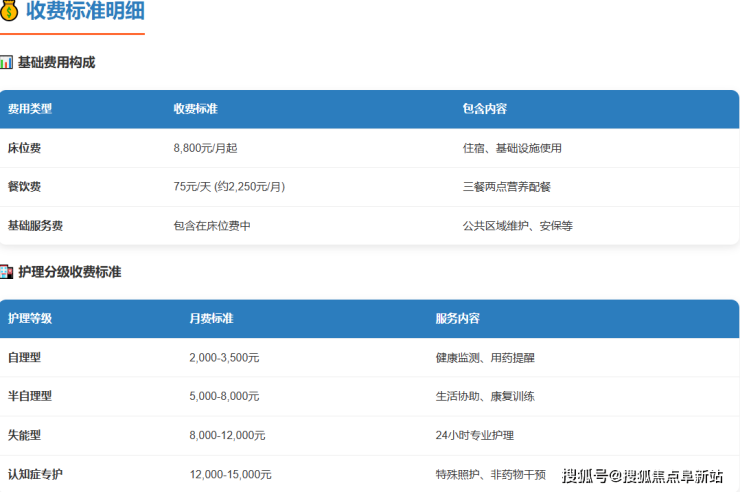Click the bar chart icon before 基础费用构成

point(6,62)
